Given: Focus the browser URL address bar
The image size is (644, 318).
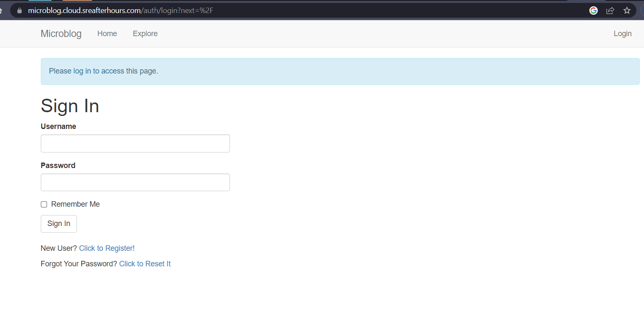Looking at the screenshot, I should 294,11.
